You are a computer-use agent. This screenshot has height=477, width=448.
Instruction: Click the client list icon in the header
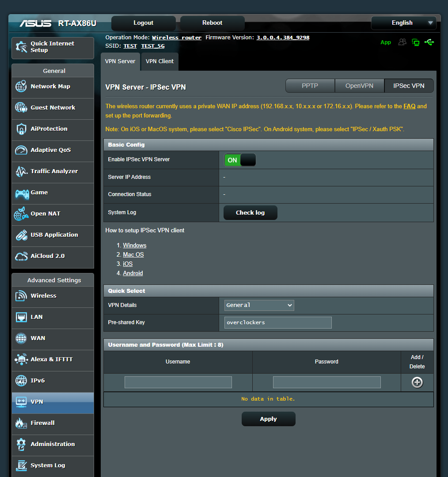click(402, 42)
